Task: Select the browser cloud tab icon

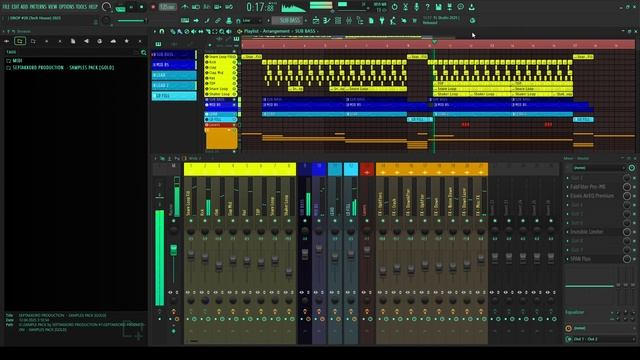Action: (113, 41)
